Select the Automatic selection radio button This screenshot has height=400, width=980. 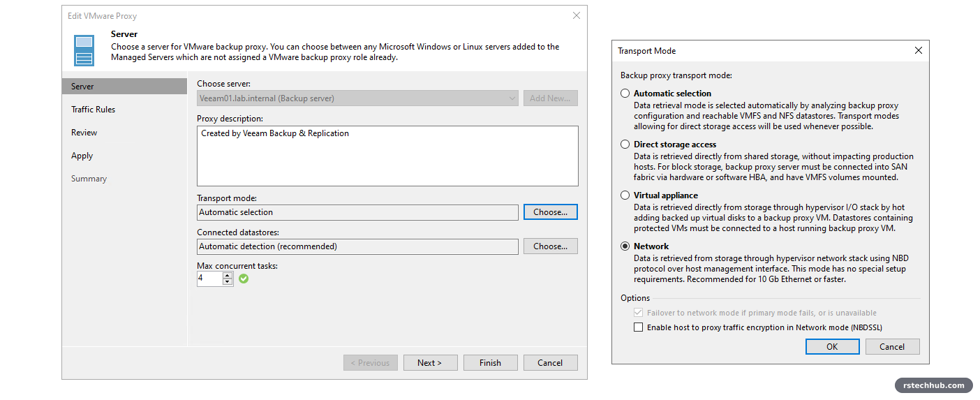(625, 93)
